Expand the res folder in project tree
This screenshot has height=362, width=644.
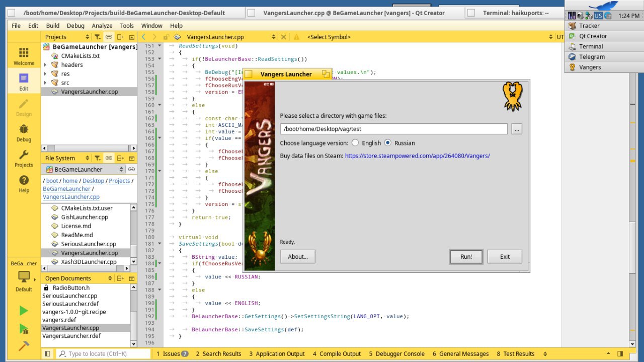(45, 74)
